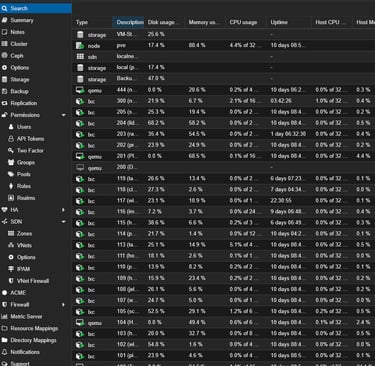Select the 101 container description cell

tap(126, 356)
